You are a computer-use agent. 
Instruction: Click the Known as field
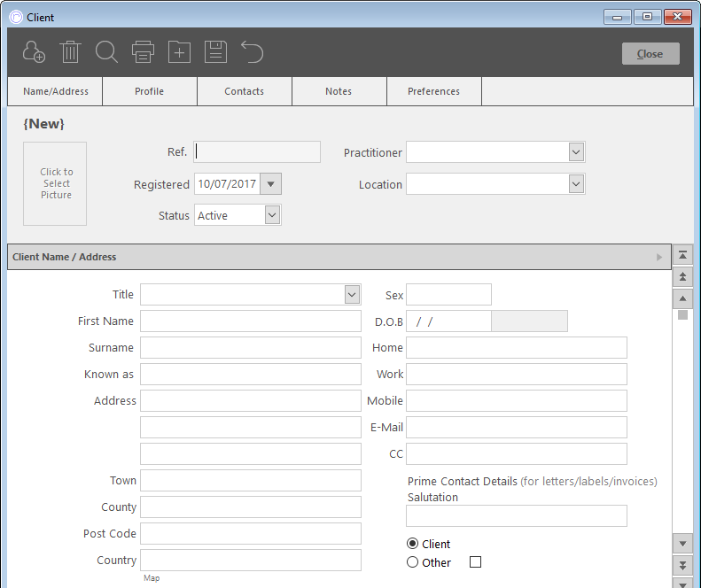pos(251,375)
